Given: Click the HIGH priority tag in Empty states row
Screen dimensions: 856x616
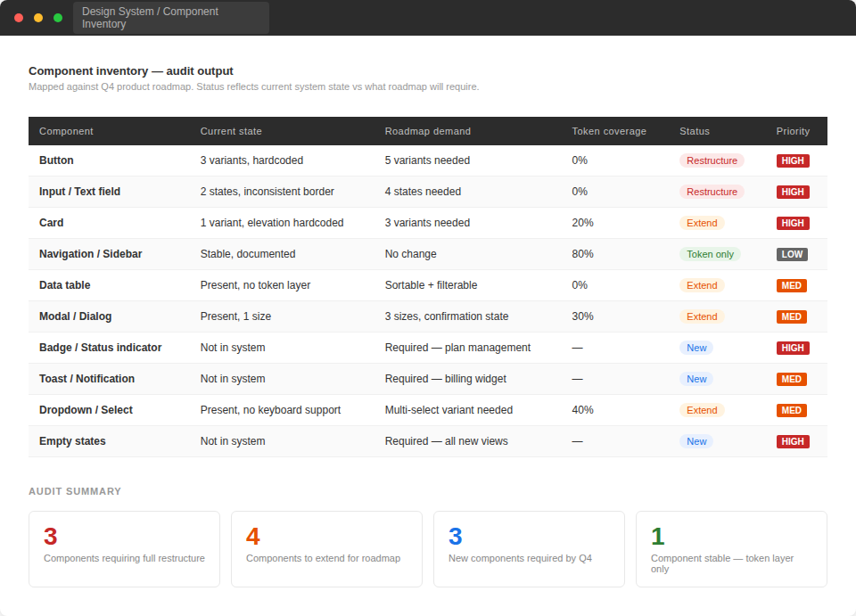Looking at the screenshot, I should 793,441.
